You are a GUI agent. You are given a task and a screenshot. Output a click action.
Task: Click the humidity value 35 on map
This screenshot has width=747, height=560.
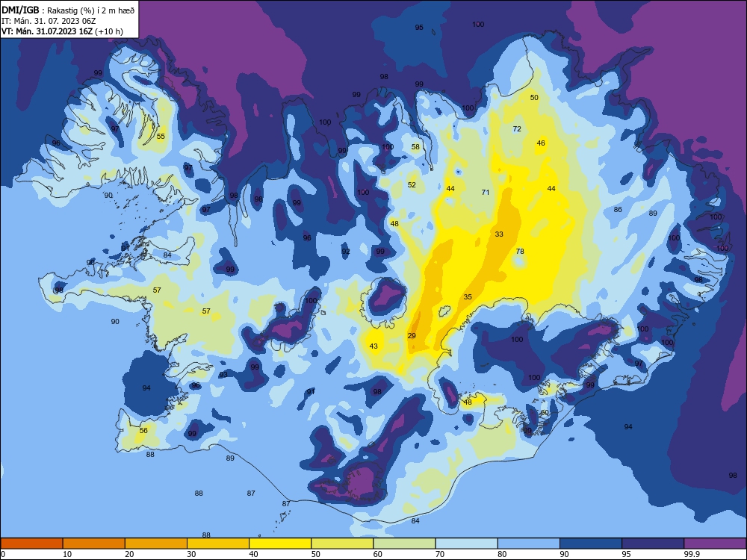pyautogui.click(x=468, y=297)
